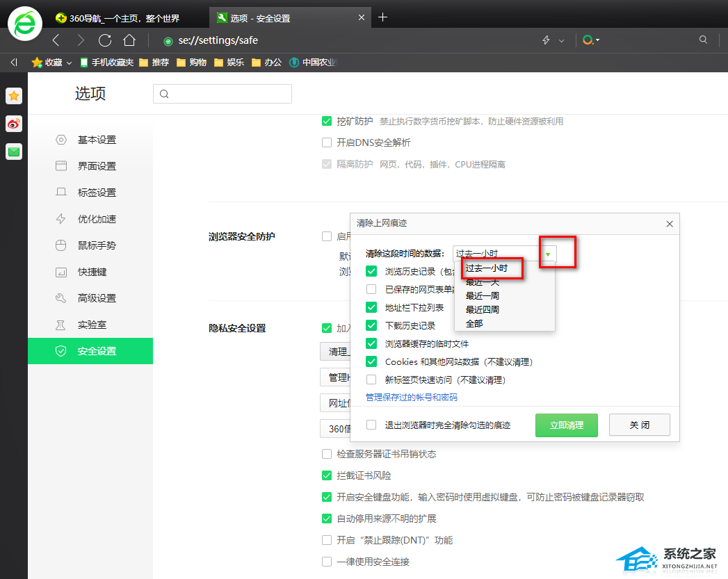Viewport: 728px width, 579px height.
Task: Open the favorites star sidebar icon
Action: click(x=14, y=96)
